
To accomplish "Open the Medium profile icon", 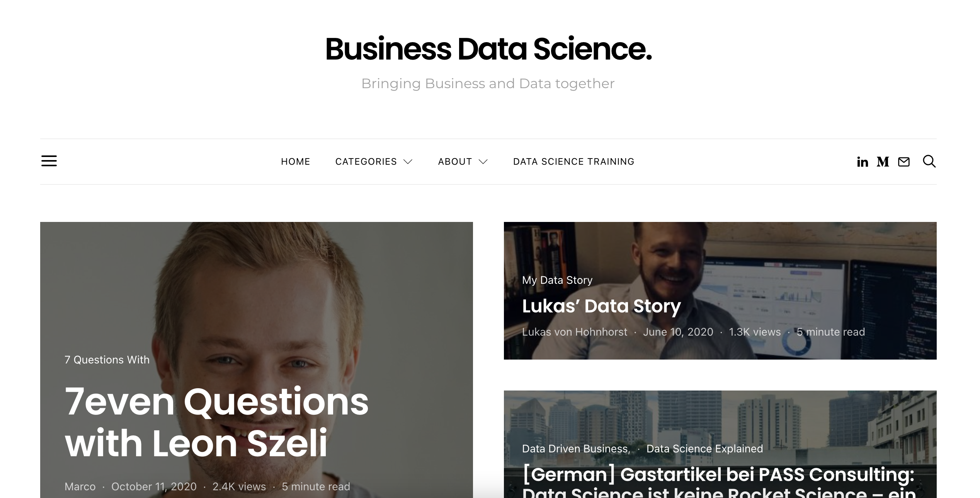I will (883, 162).
